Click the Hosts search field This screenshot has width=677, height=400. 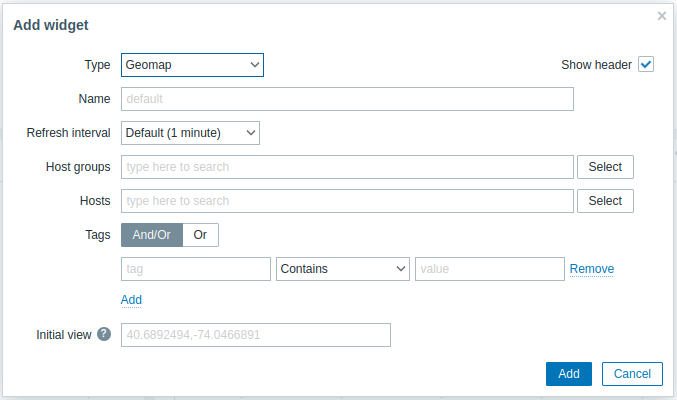(x=347, y=201)
